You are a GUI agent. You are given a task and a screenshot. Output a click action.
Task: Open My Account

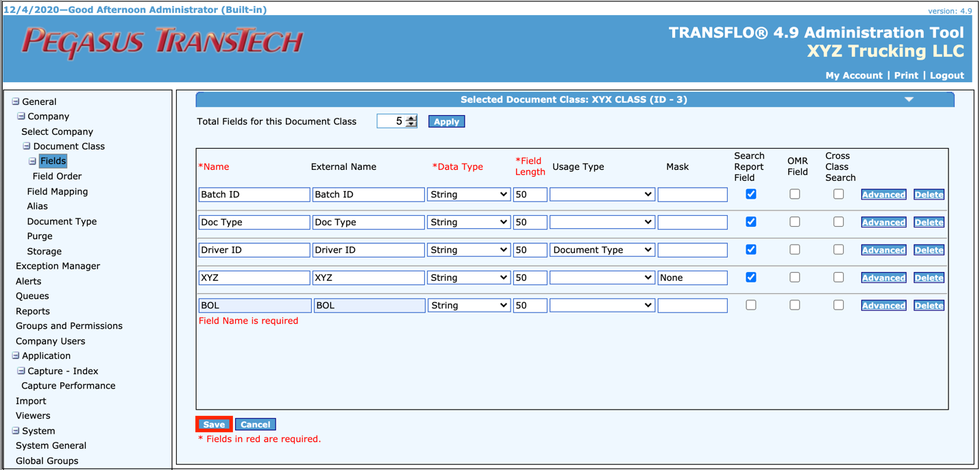click(853, 75)
